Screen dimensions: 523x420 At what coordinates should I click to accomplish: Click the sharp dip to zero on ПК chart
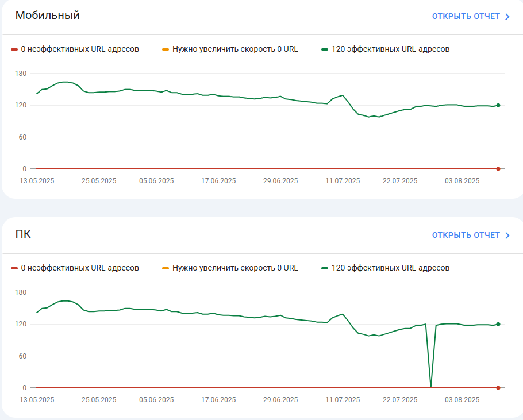(x=431, y=387)
